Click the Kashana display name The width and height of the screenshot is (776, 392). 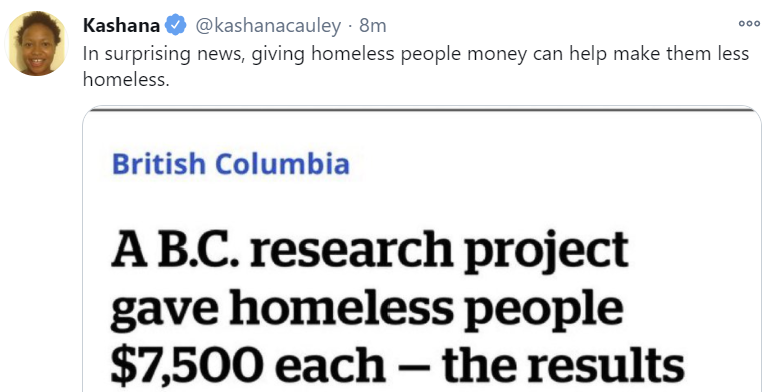pos(121,25)
